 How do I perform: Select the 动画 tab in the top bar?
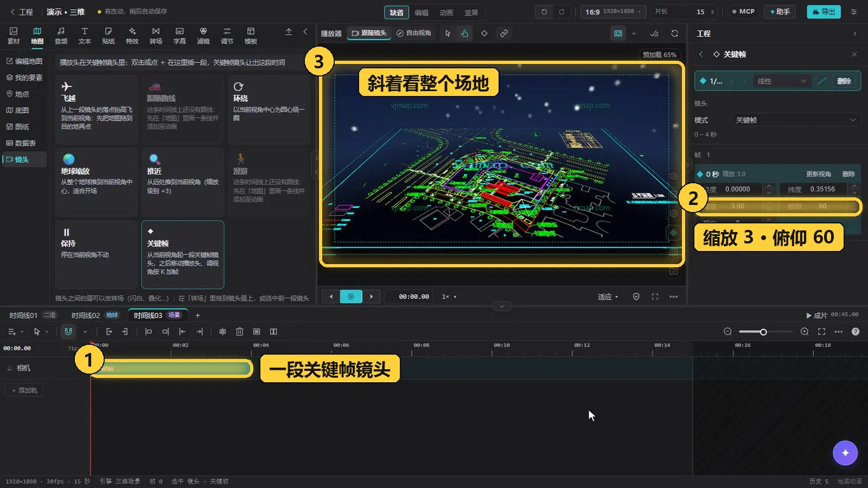tap(446, 12)
